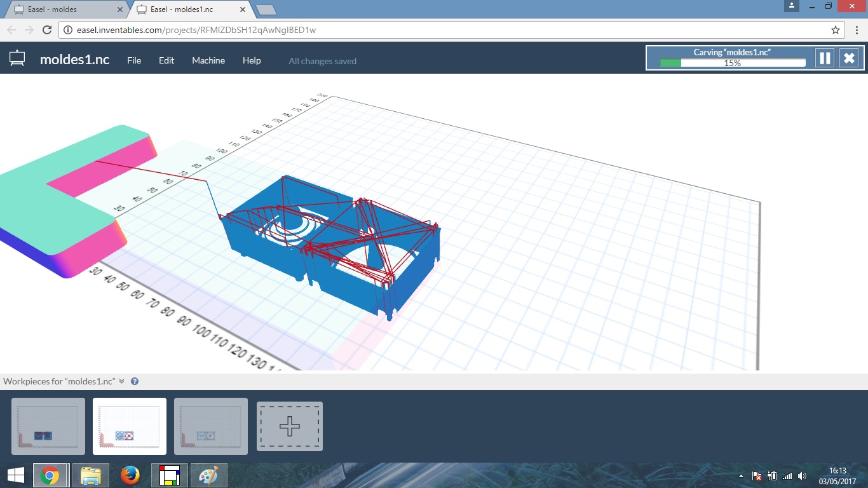This screenshot has width=868, height=488.
Task: Select the first workpiece thumbnail
Action: tap(48, 426)
